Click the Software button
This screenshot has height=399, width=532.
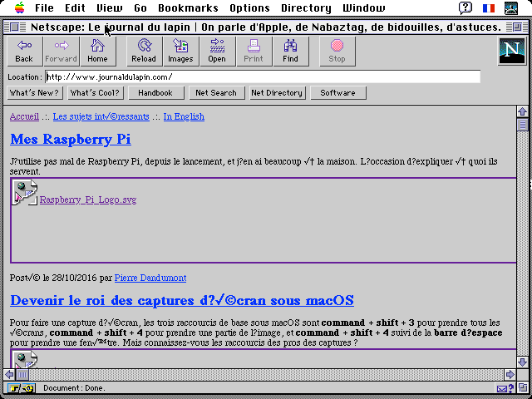pos(338,92)
